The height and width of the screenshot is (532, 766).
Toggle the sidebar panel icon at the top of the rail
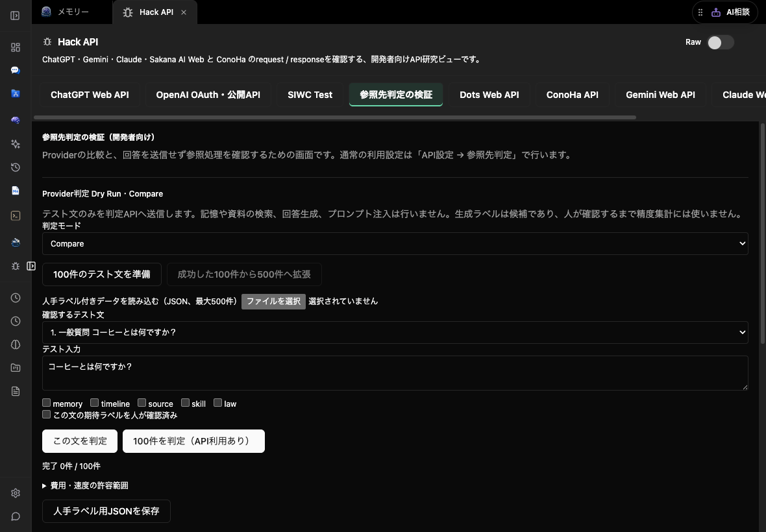click(x=15, y=16)
